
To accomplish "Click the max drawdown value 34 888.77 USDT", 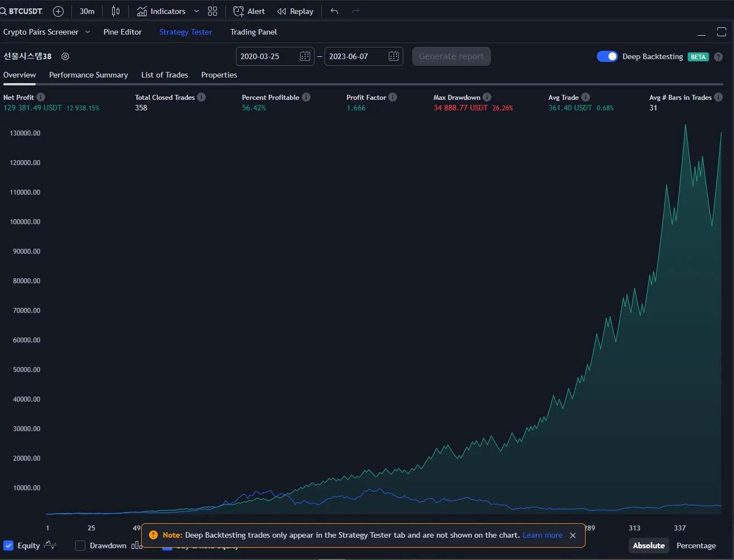I will click(x=461, y=108).
